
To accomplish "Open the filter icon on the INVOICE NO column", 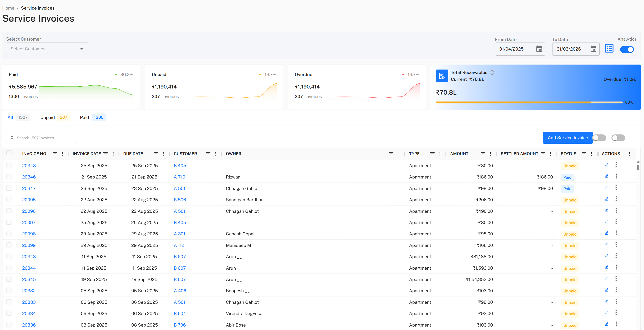I will [55, 154].
